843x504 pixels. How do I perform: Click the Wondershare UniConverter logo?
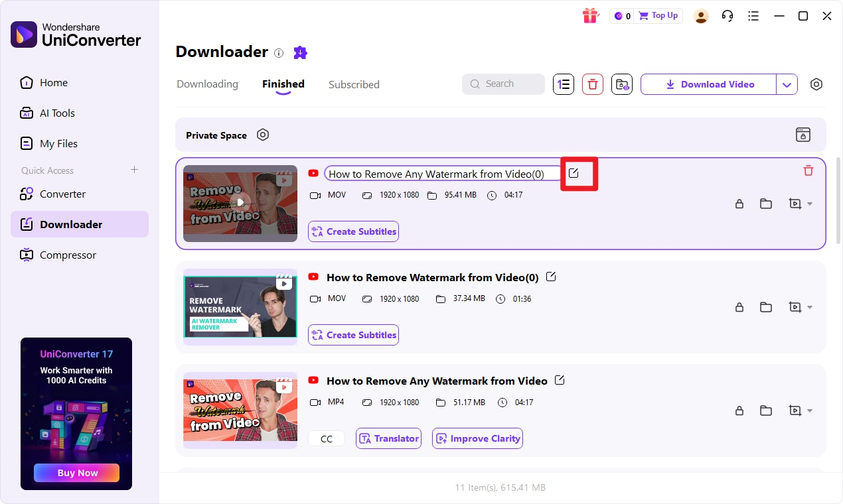[76, 34]
